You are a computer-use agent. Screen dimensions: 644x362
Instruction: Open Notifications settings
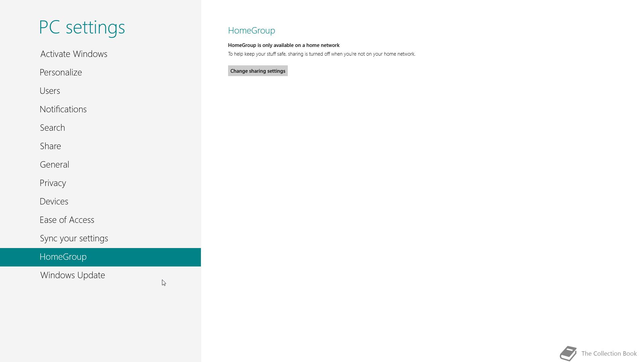pos(63,109)
